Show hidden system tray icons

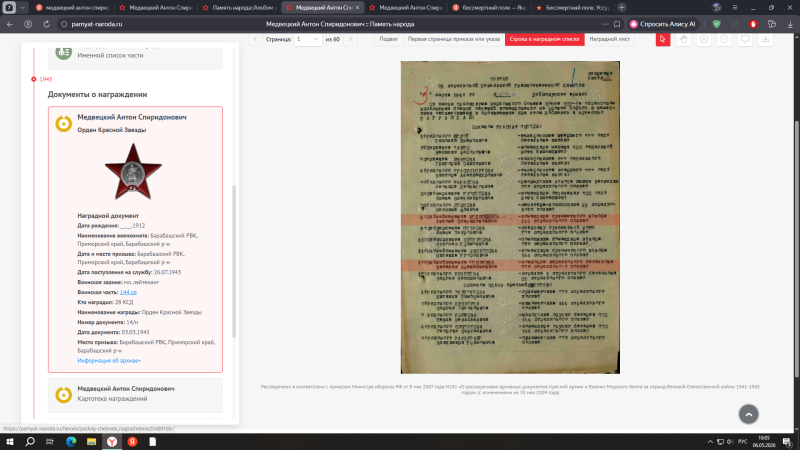coord(710,442)
